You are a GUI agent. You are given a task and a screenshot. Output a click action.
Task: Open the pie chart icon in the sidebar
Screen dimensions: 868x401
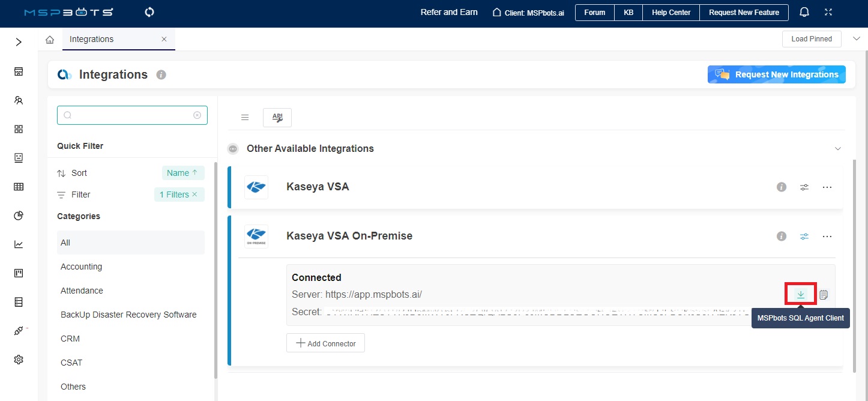coord(19,216)
